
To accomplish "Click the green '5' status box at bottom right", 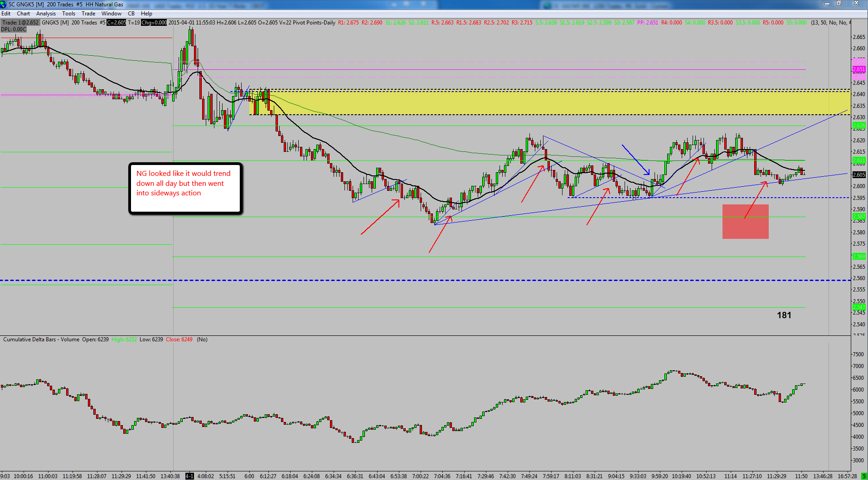I will [x=864, y=476].
